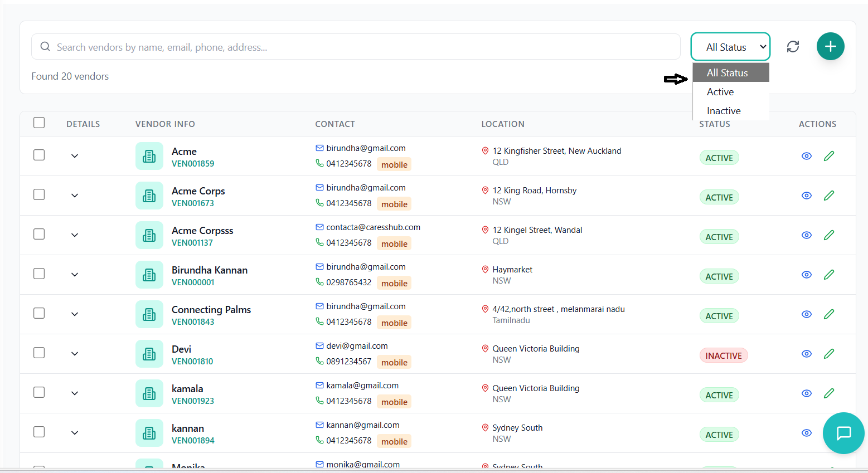The width and height of the screenshot is (868, 473).
Task: Click the VEN001859 vendor ID link
Action: pyautogui.click(x=193, y=163)
